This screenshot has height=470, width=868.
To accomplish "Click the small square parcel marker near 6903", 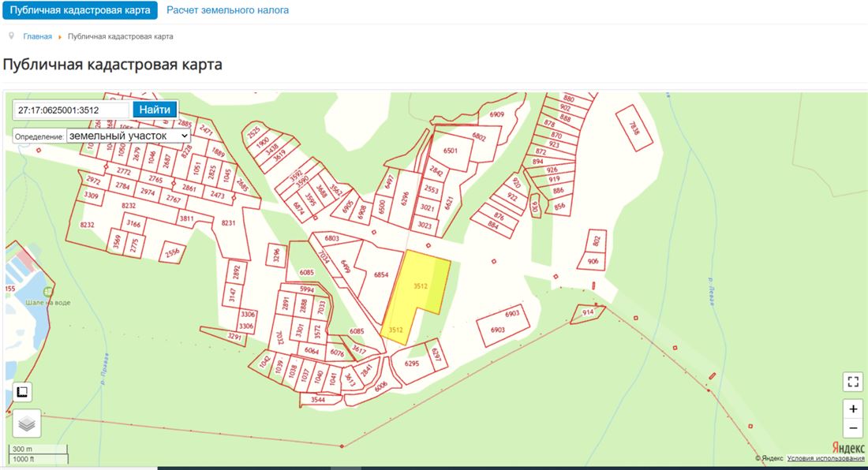I will tap(494, 261).
